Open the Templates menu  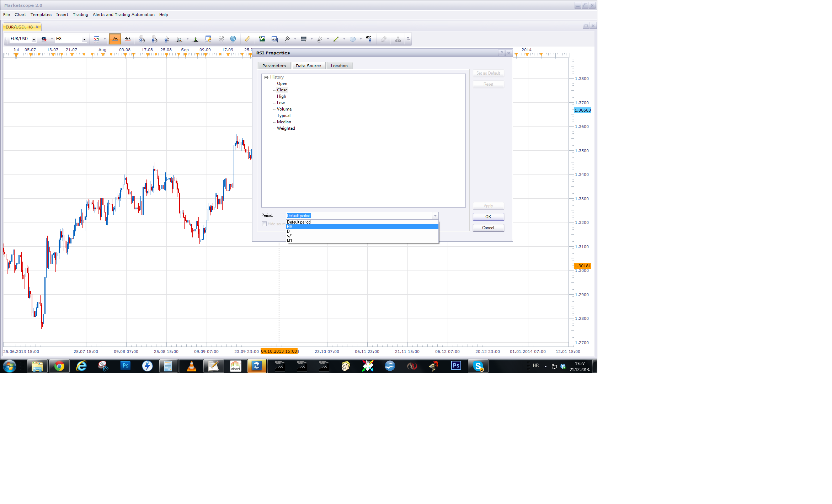pos(41,15)
